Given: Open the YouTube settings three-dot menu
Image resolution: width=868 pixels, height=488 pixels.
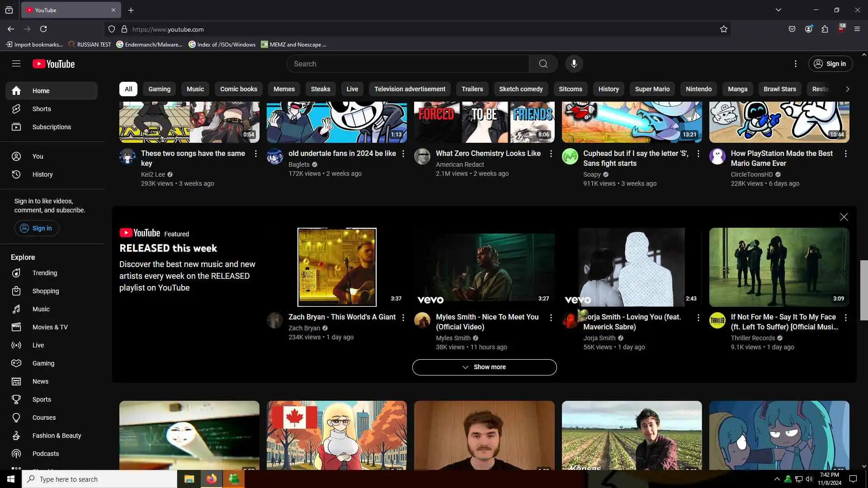Looking at the screenshot, I should pos(796,64).
